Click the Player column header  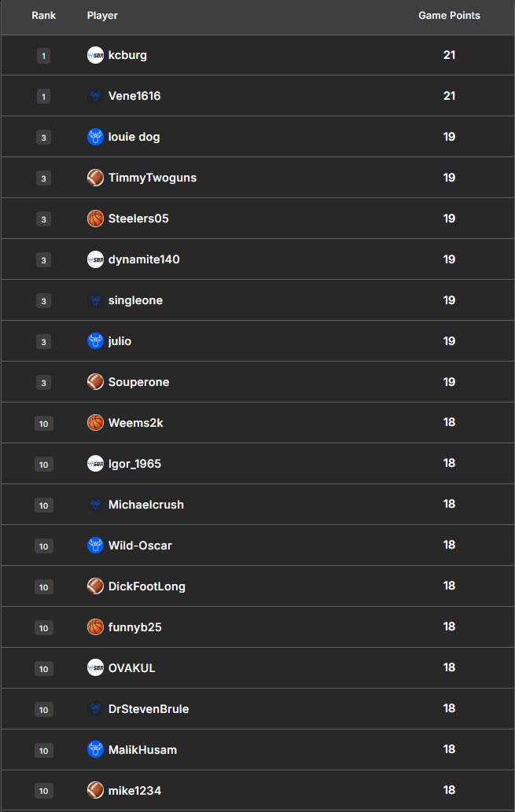click(102, 16)
